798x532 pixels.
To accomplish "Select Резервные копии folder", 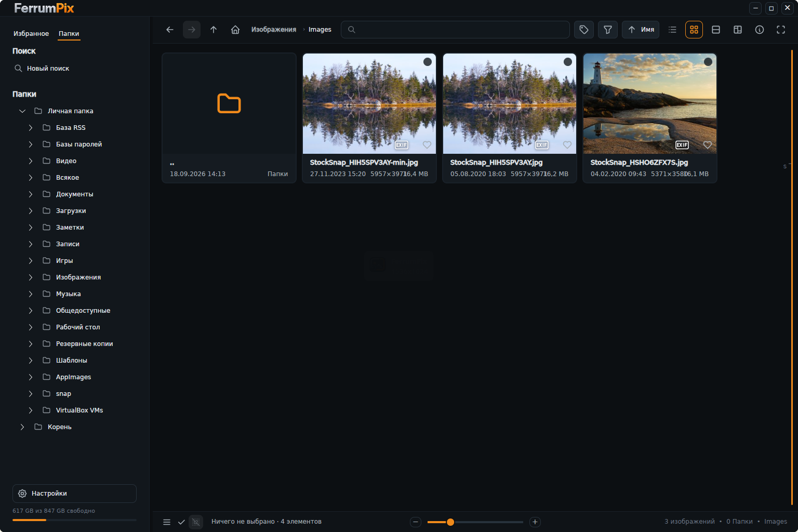I will pos(84,344).
